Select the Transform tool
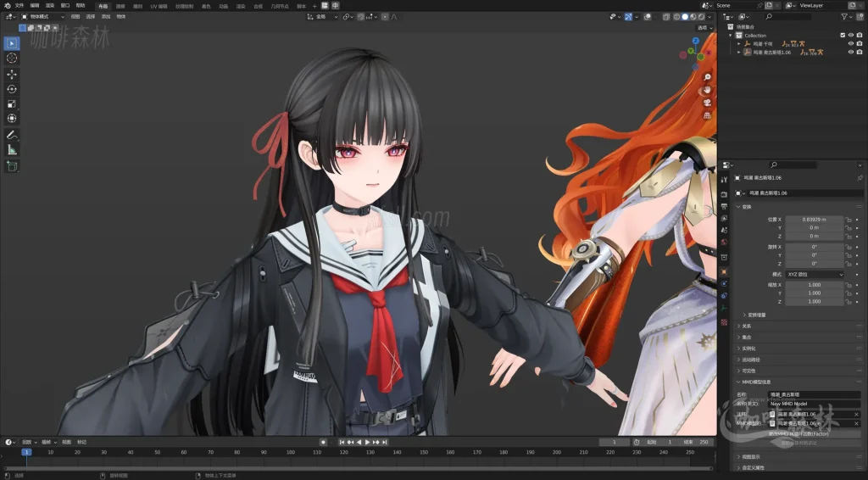The image size is (868, 480). tap(12, 119)
